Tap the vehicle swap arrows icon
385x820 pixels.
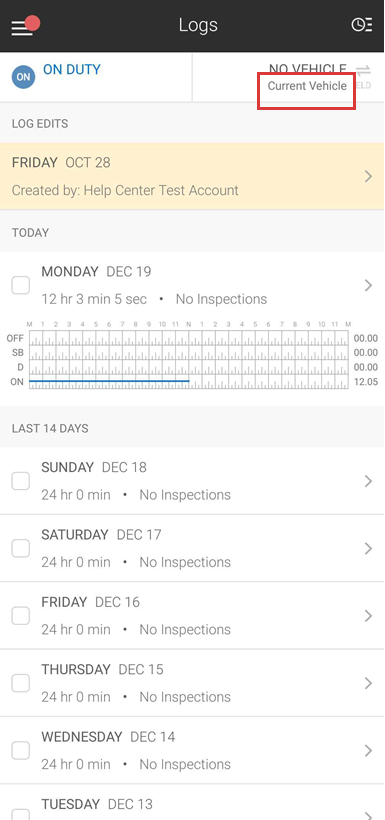[364, 71]
